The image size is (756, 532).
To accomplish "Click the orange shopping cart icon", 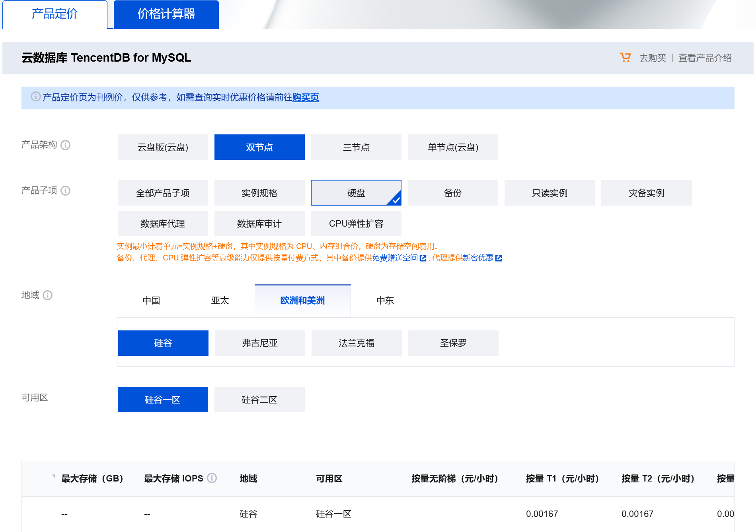I will coord(625,58).
